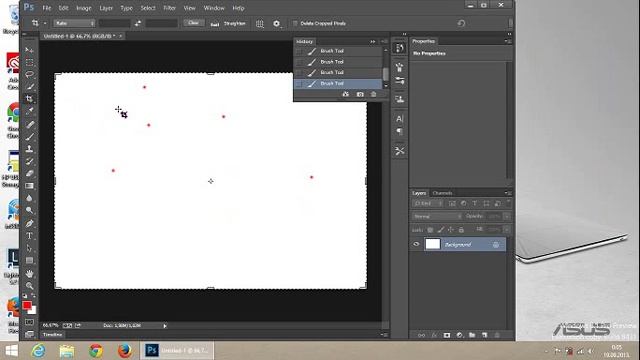The image size is (640, 360).
Task: Open the overlay grid options dropdown
Action: click(x=260, y=24)
